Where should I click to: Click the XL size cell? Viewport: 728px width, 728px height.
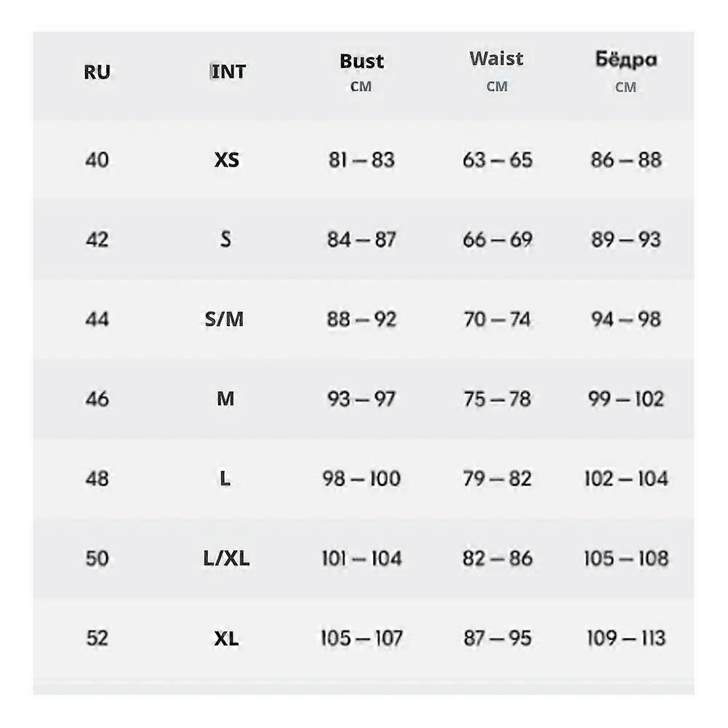point(226,639)
